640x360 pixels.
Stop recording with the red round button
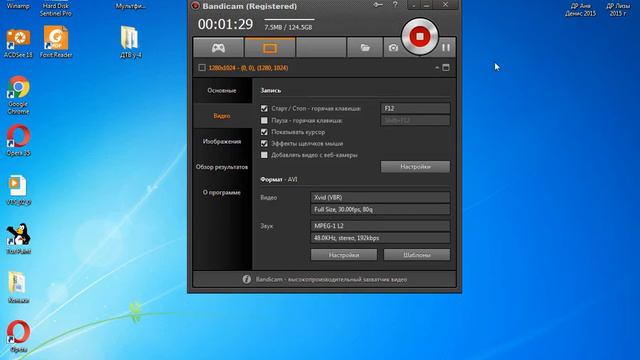(x=420, y=37)
